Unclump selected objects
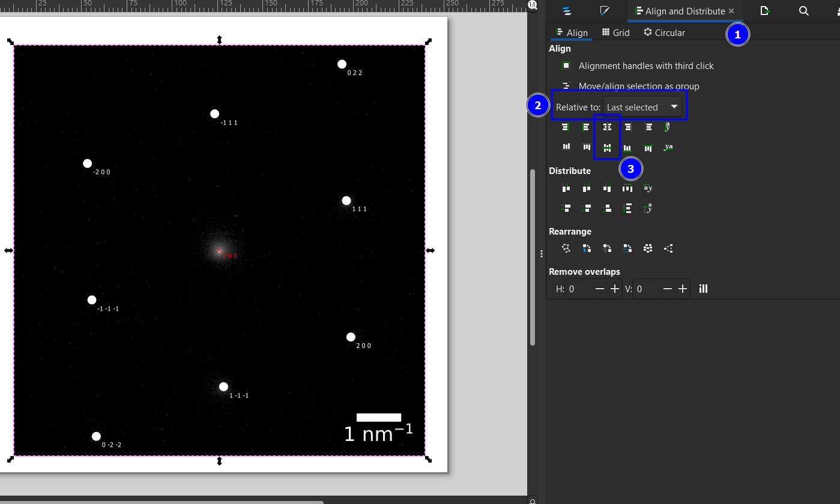The width and height of the screenshot is (840, 504). tap(668, 248)
